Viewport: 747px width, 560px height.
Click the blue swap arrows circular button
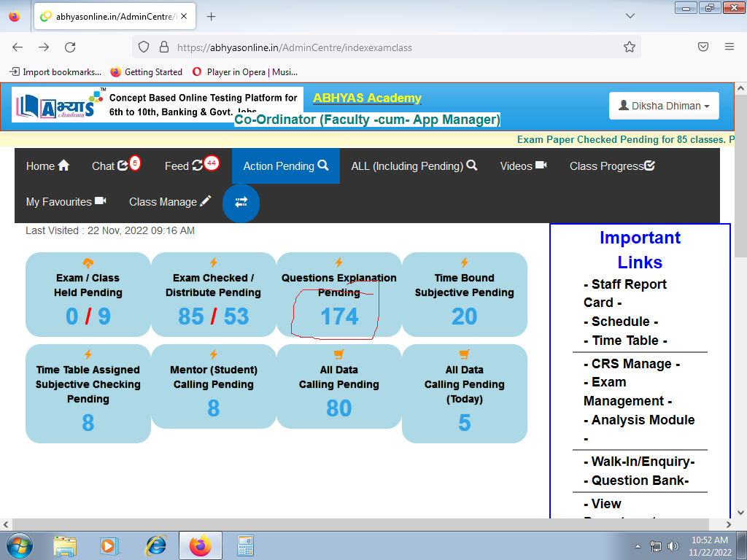pyautogui.click(x=241, y=202)
